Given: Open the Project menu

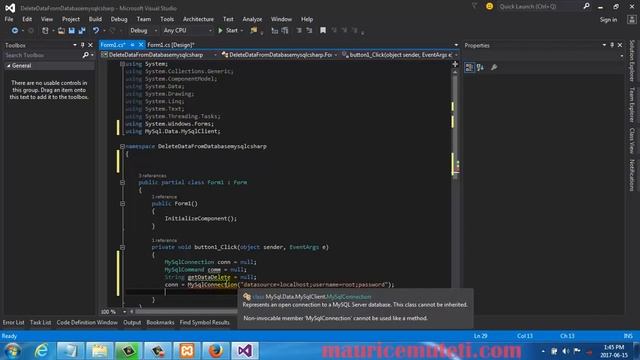Looking at the screenshot, I should coord(71,19).
